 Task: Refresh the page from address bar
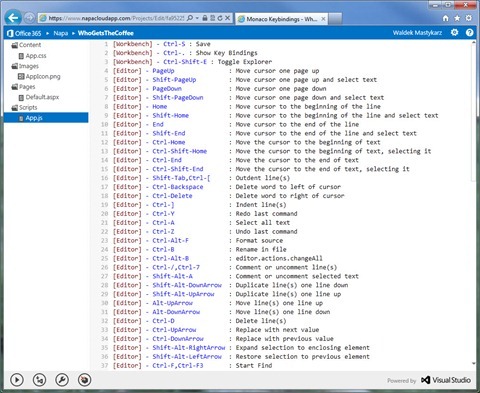click(220, 18)
